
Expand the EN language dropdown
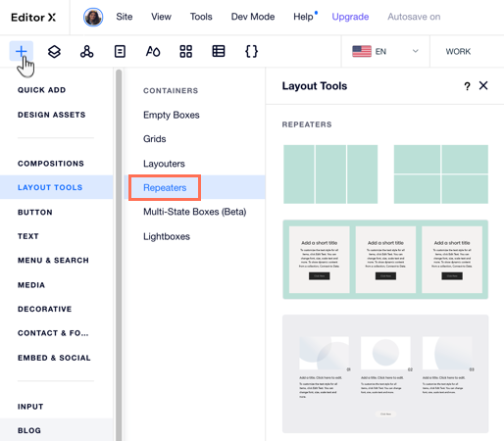416,51
